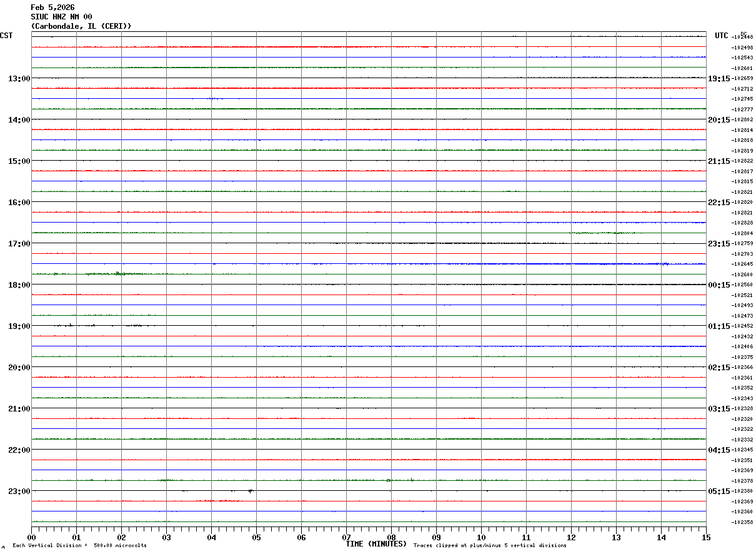Click the DC offset value -102343

tap(742, 398)
